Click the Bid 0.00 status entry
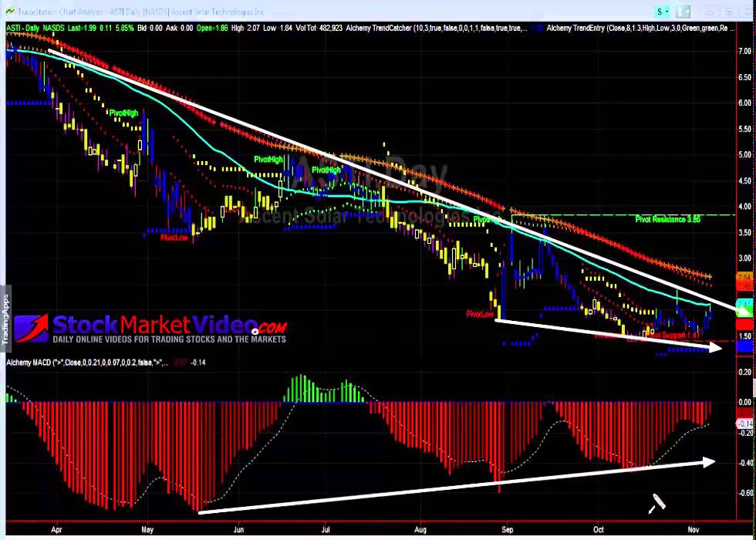This screenshot has height=540, width=756. click(150, 29)
